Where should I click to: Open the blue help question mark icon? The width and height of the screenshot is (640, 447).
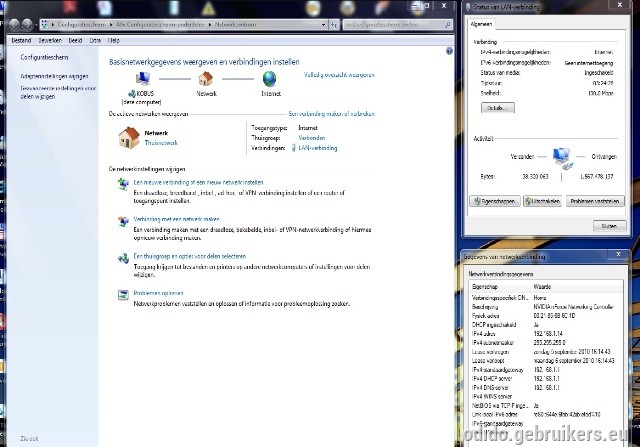pos(449,51)
